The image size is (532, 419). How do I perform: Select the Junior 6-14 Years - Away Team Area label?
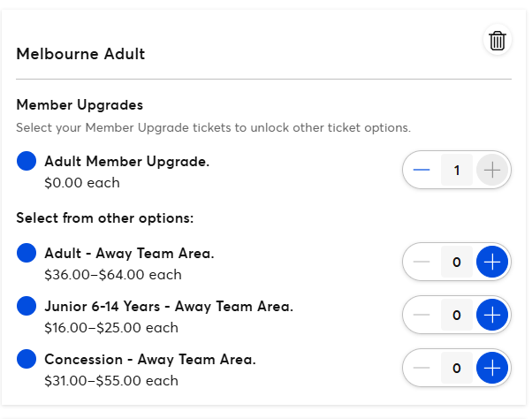click(168, 307)
